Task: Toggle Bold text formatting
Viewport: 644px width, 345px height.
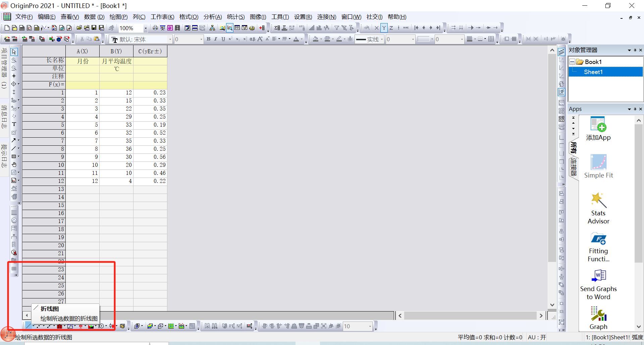Action: 208,39
